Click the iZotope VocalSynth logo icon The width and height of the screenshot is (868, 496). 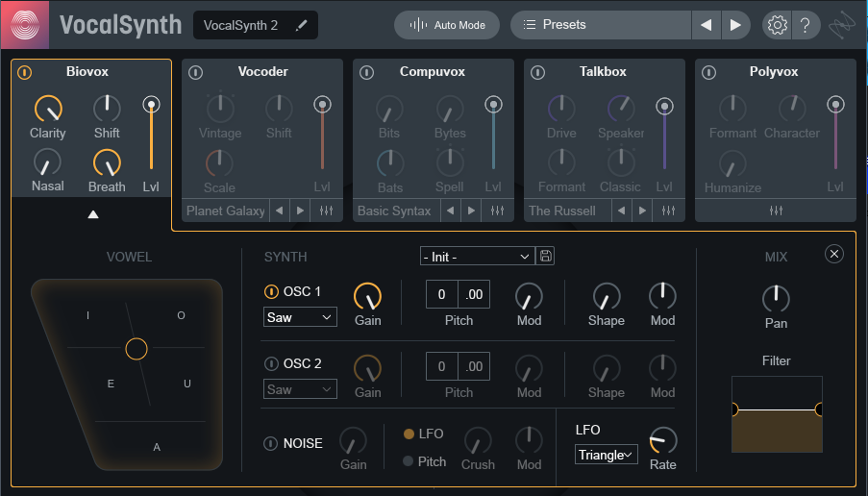(x=25, y=25)
